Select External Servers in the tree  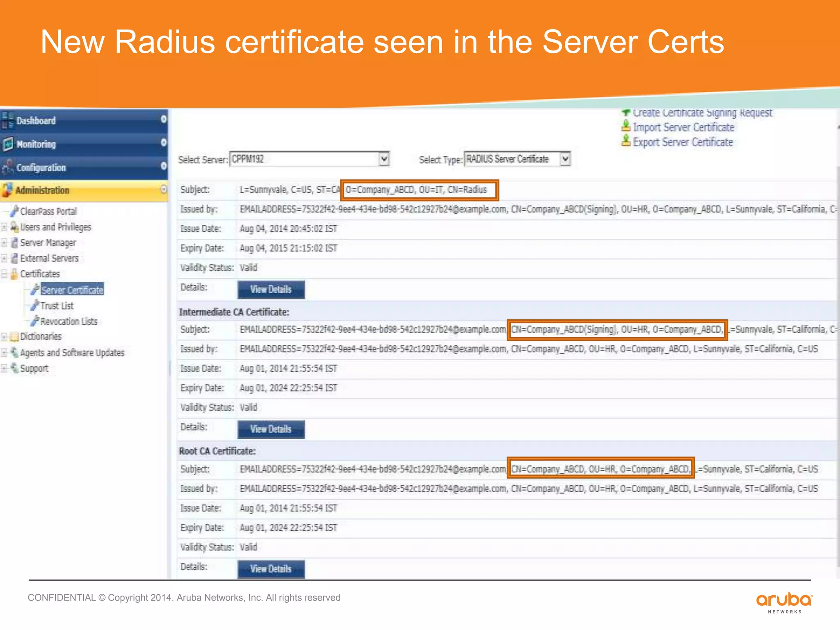coord(50,258)
